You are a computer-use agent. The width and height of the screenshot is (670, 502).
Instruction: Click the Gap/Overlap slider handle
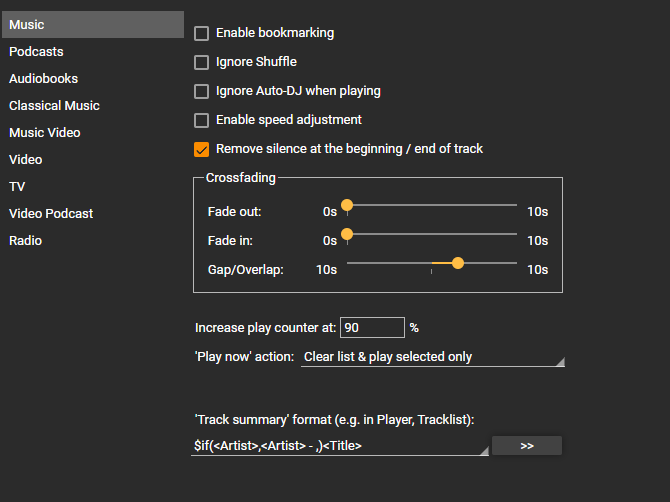pyautogui.click(x=458, y=263)
